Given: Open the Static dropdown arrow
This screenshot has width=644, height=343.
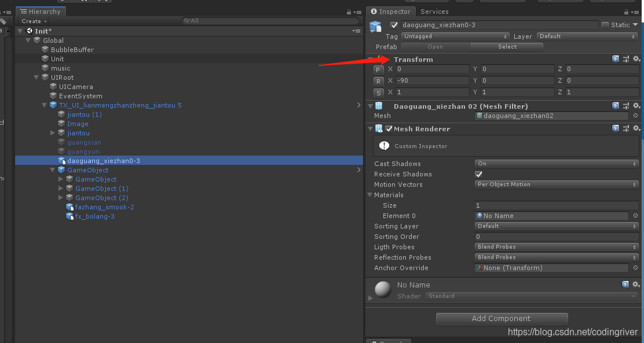Looking at the screenshot, I should [x=636, y=25].
